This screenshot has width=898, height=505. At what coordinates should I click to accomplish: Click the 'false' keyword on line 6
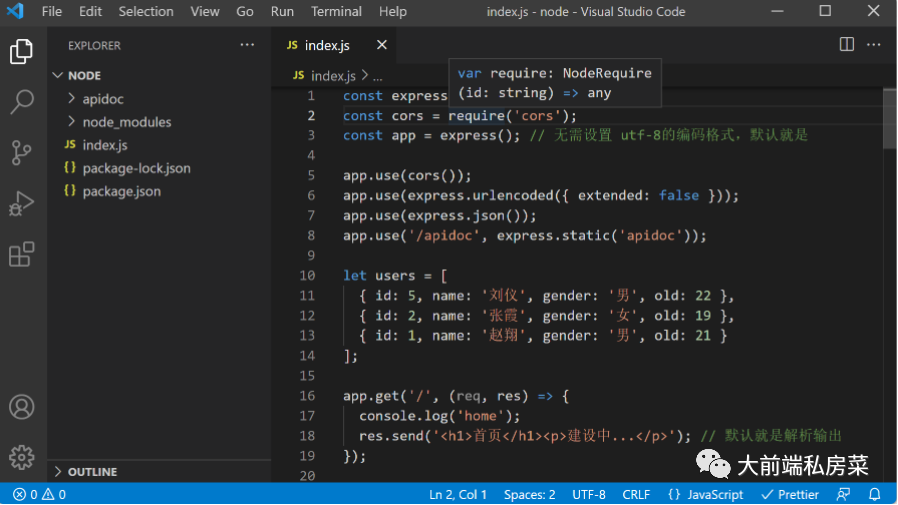(679, 195)
